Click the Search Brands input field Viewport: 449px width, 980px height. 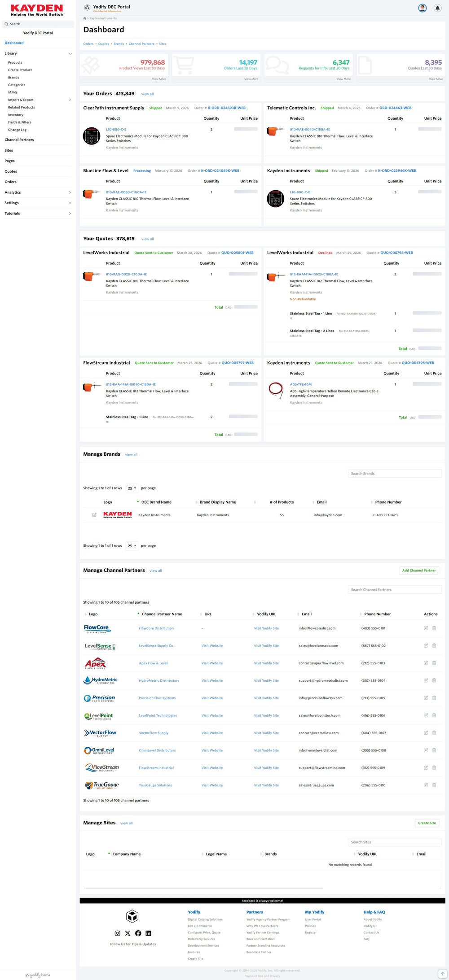pyautogui.click(x=395, y=474)
